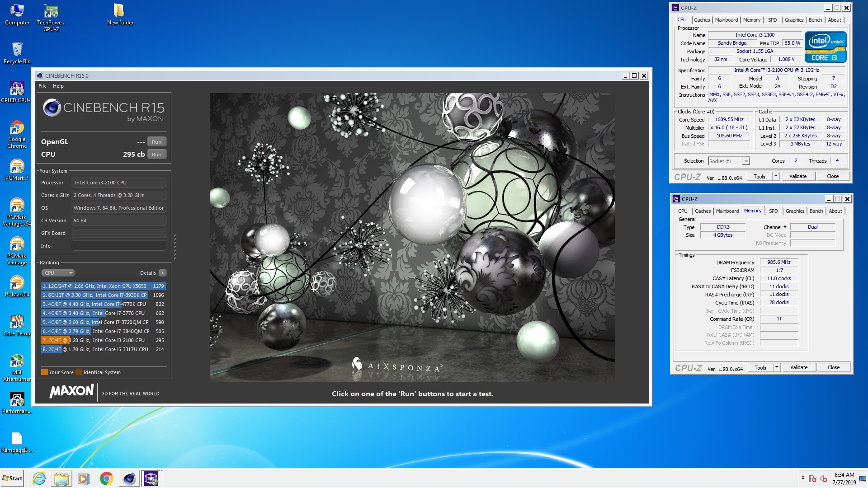Open the Help menu in Cinebench
Image resolution: width=868 pixels, height=488 pixels.
point(58,86)
